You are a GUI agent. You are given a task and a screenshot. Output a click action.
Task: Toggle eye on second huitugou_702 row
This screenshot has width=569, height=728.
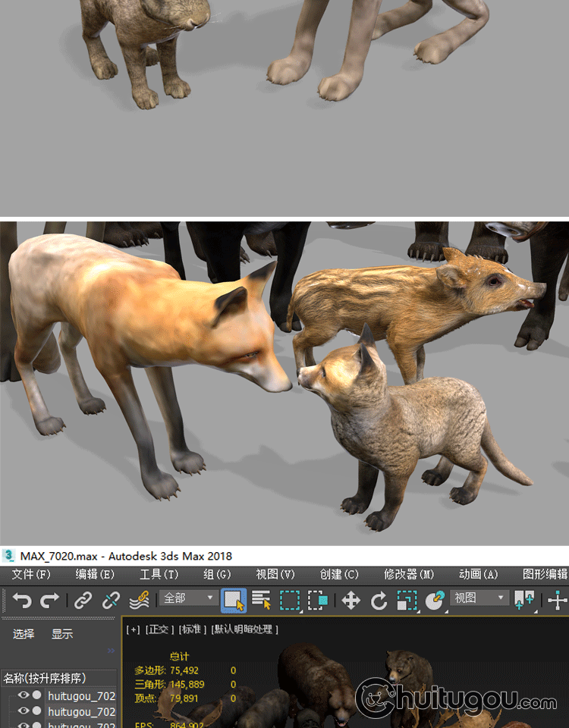[24, 711]
